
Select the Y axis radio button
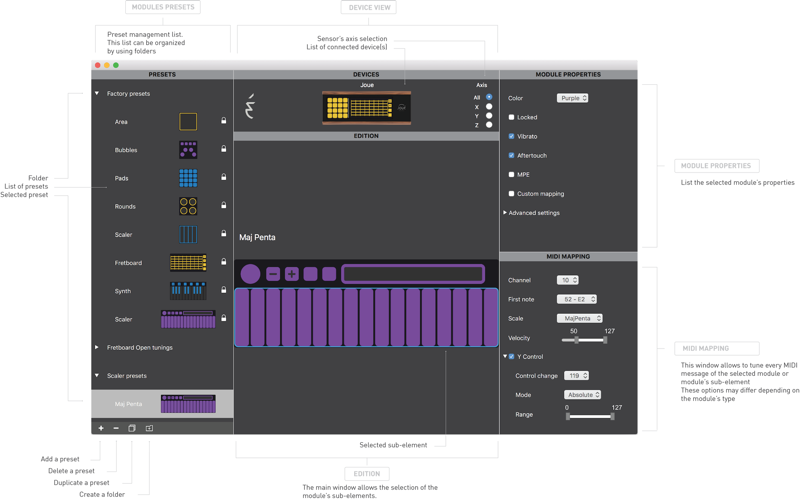[x=489, y=116]
